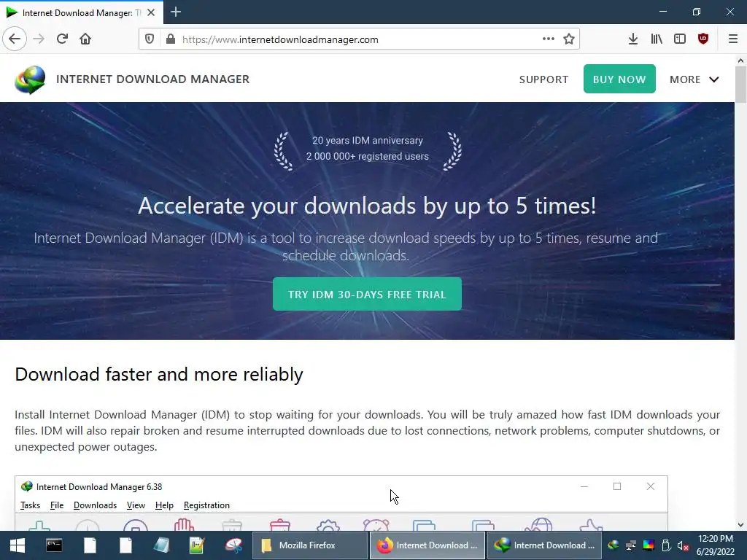Click the forward navigation arrow
Screen dimensions: 747x560
[39, 39]
